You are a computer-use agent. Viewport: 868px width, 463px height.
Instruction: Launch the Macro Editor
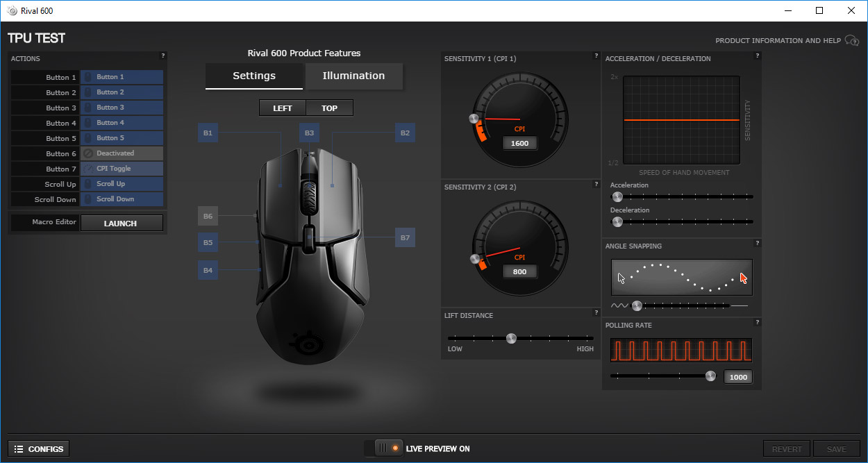[122, 223]
